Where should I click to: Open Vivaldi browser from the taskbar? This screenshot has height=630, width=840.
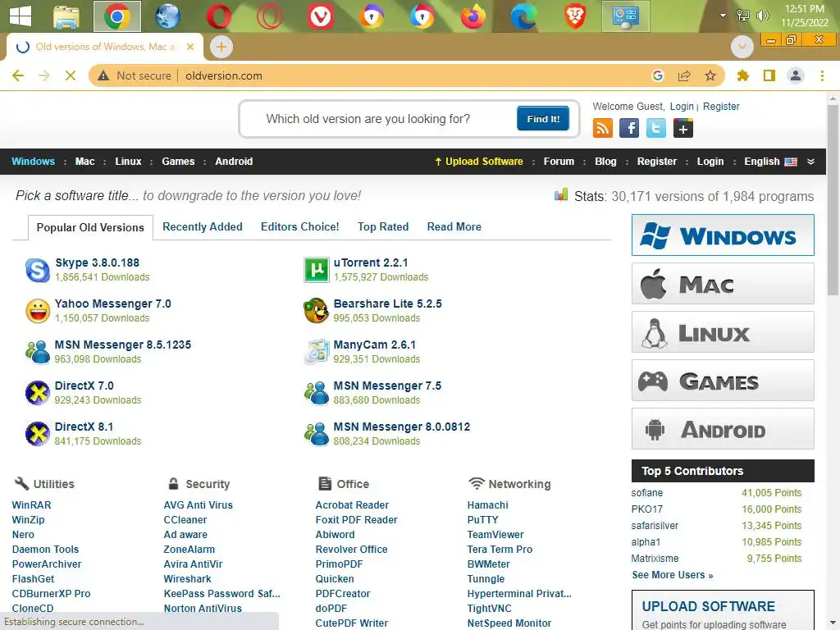coord(321,16)
